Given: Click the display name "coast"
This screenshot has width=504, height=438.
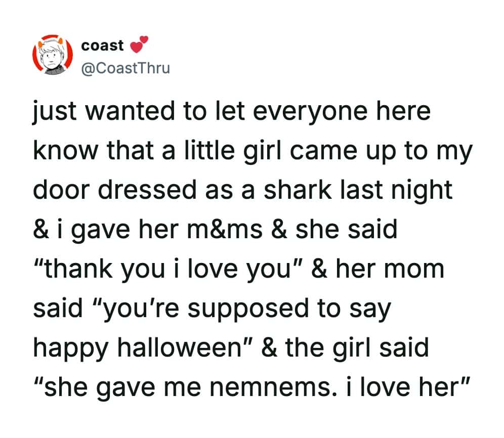Looking at the screenshot, I should pyautogui.click(x=102, y=46).
